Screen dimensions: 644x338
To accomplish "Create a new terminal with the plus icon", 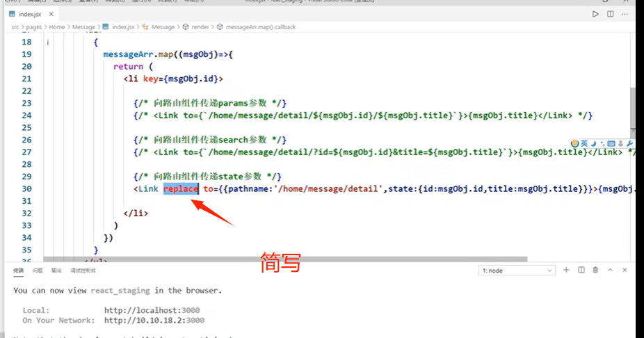I will (x=566, y=270).
